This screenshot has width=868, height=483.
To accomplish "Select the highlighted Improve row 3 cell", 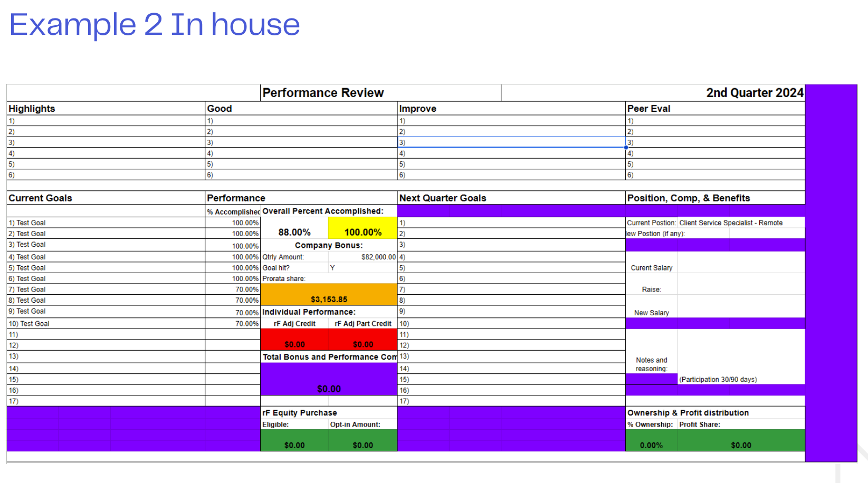I will pos(511,142).
